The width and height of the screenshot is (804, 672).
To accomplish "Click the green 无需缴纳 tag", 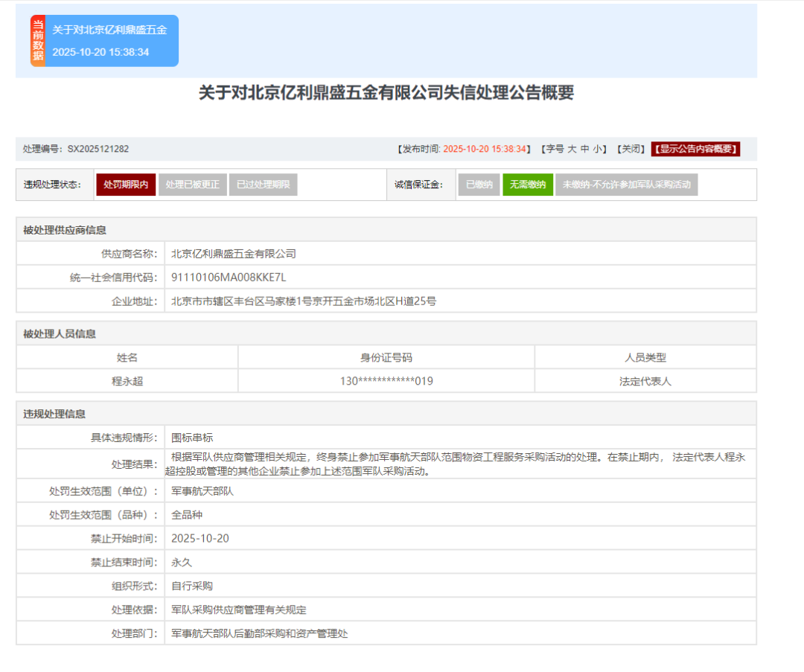I will pyautogui.click(x=528, y=185).
